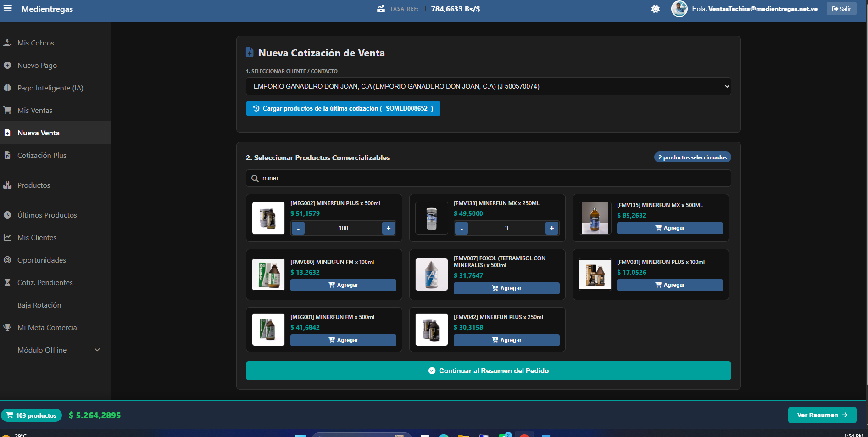Image resolution: width=868 pixels, height=437 pixels.
Task: Click the Pago Inteligente (IA) brain icon
Action: pos(7,88)
